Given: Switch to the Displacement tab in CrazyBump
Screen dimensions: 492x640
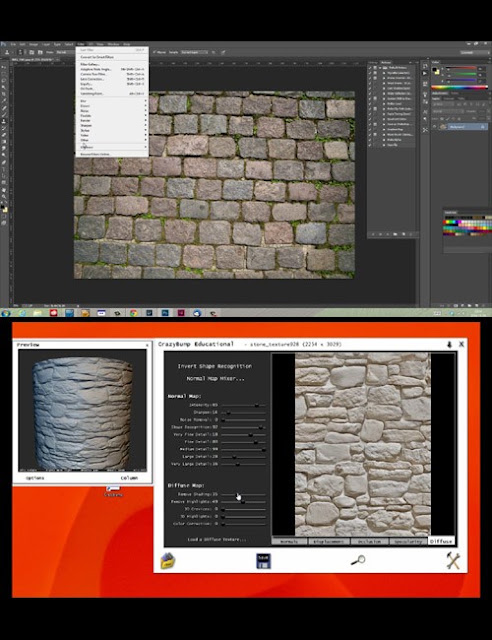Looking at the screenshot, I should 328,541.
